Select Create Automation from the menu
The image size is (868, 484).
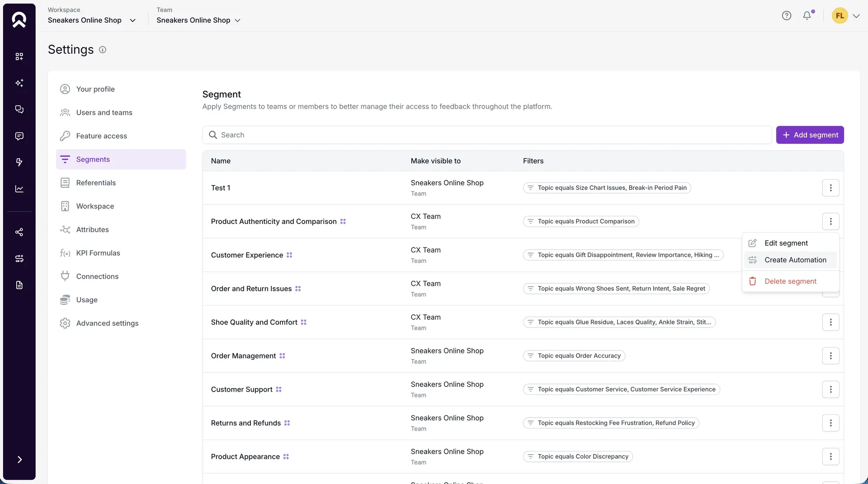(795, 260)
